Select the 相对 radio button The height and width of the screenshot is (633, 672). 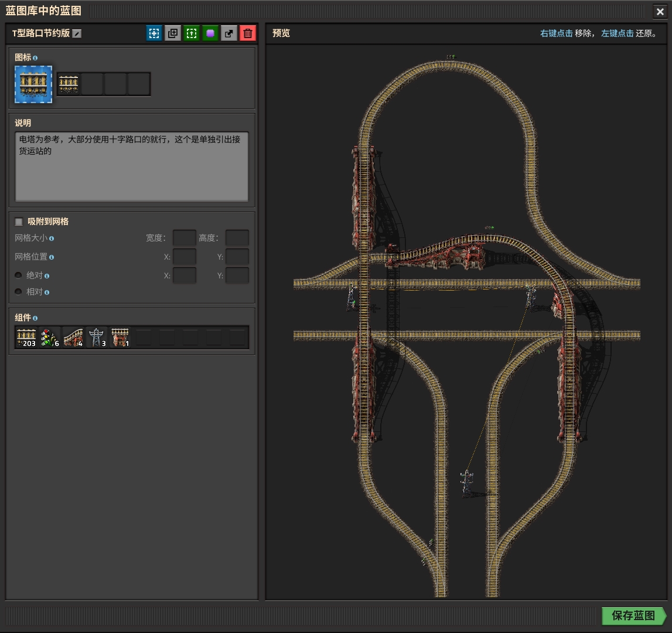18,292
